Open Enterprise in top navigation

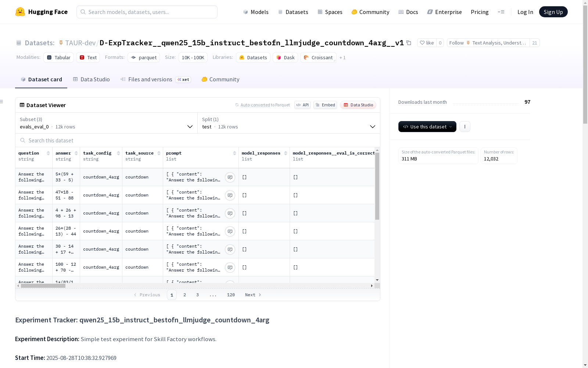(x=445, y=12)
